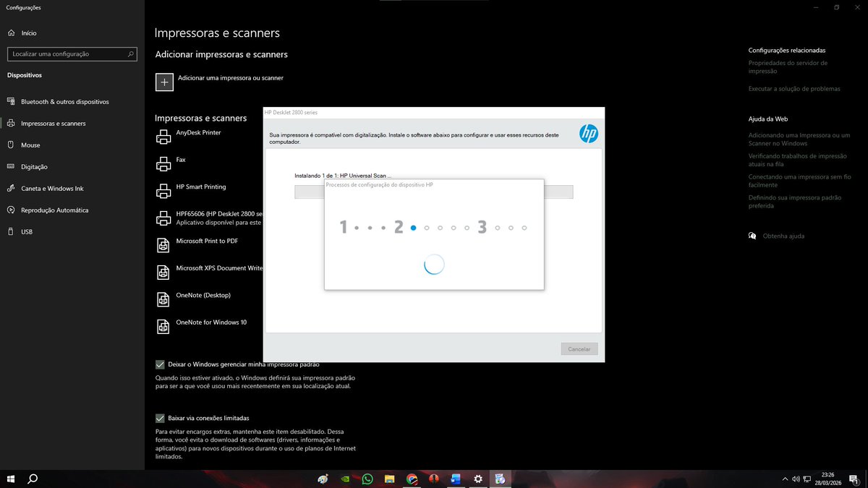The image size is (868, 488).
Task: Click HP DeskJet 2800 series dialog title
Action: (291, 113)
